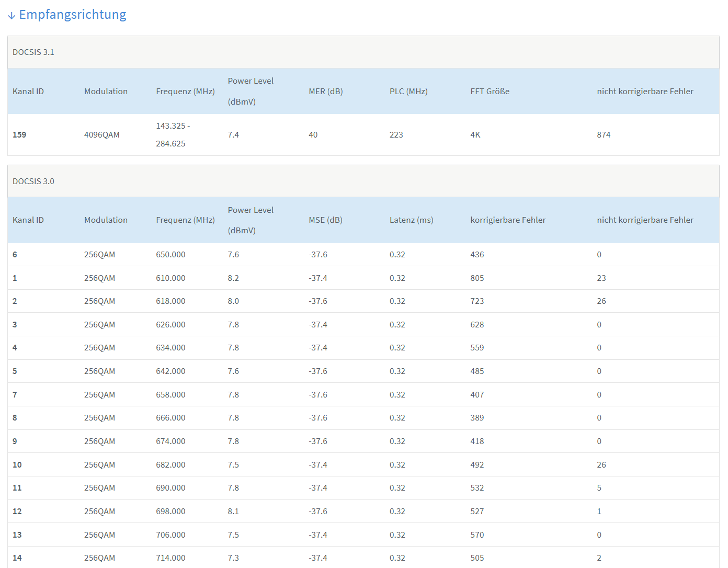Image resolution: width=728 pixels, height=568 pixels.
Task: Click correctable errors value 570
Action: pyautogui.click(x=477, y=535)
